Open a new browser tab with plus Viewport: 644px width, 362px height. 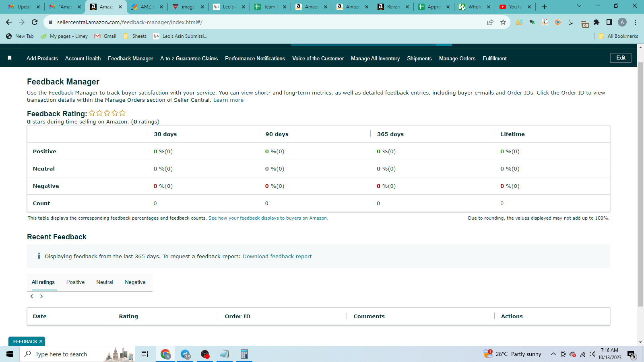[545, 7]
